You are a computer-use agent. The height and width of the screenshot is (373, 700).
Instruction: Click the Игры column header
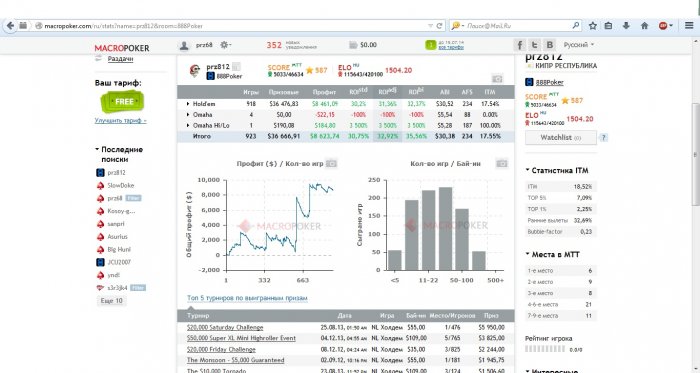tap(251, 92)
